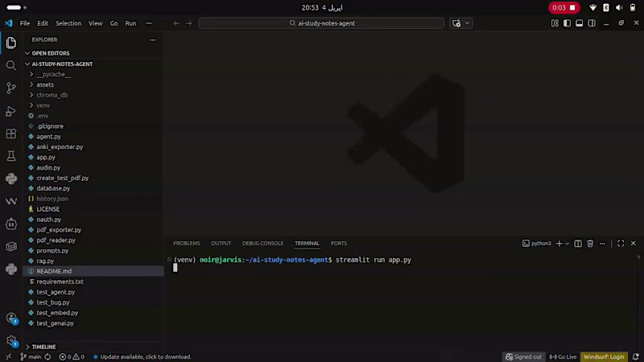Close the terminal panel
The image size is (644, 362).
point(634,244)
